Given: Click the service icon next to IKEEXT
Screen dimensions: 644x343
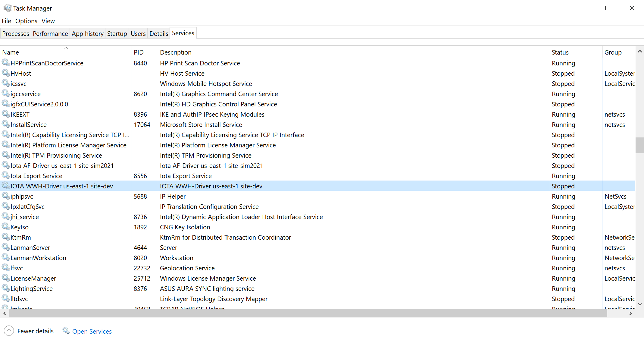Looking at the screenshot, I should 6,114.
